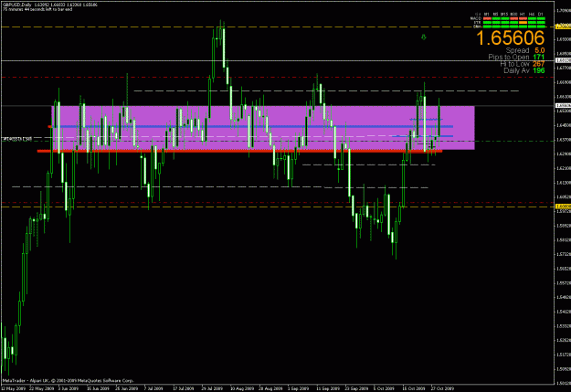Select the long blue horizontal line in purple zone
Screen dimensions: 571x392
click(x=251, y=126)
